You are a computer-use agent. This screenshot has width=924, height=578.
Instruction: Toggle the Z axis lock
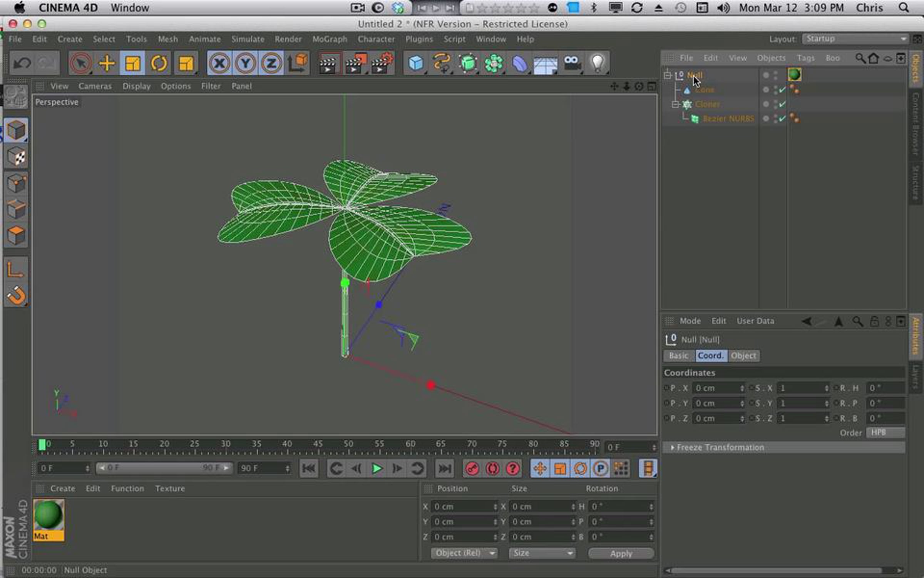(271, 63)
